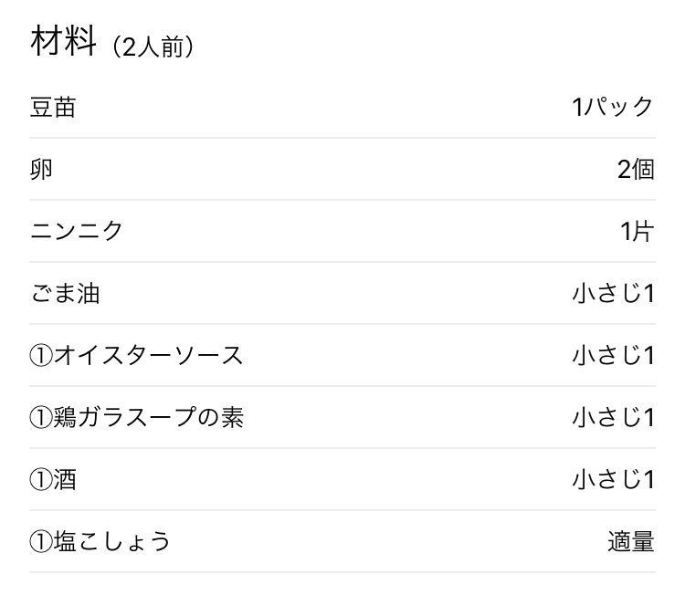Viewport: 685px width, 616px height.
Task: Select the 鶏ガラスープの素 ingredient text
Action: (149, 417)
